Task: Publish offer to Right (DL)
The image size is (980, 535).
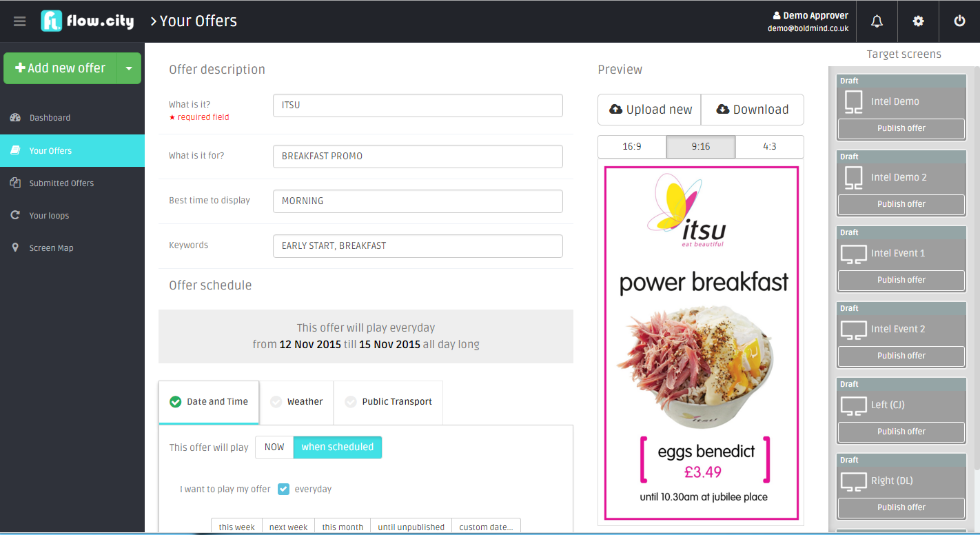Action: coord(901,507)
